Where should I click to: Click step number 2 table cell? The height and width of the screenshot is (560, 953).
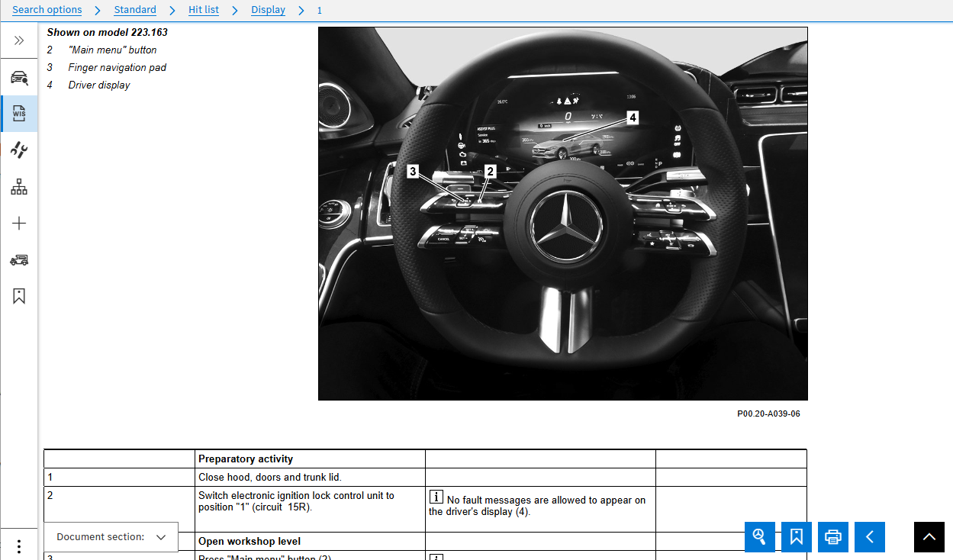tap(120, 509)
